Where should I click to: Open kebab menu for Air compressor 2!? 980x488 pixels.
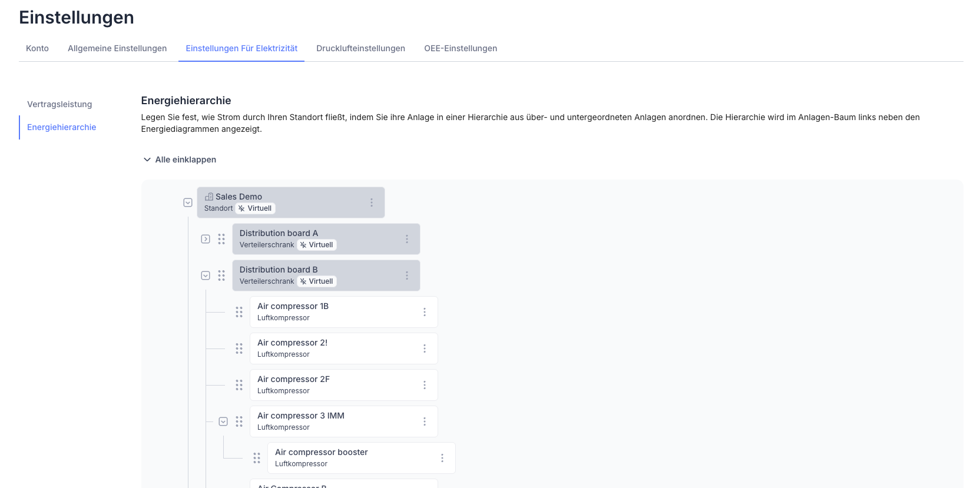coord(424,348)
